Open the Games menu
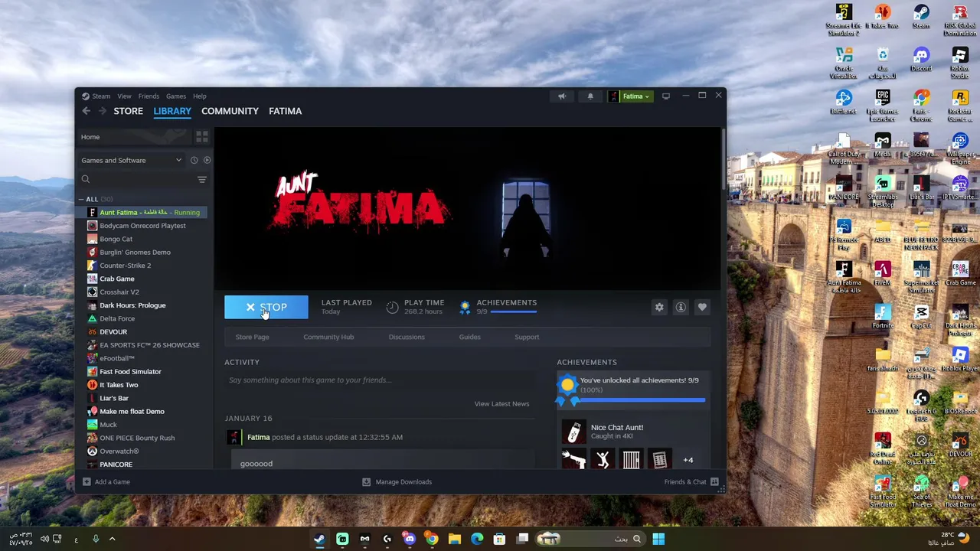The width and height of the screenshot is (980, 551). click(x=176, y=96)
